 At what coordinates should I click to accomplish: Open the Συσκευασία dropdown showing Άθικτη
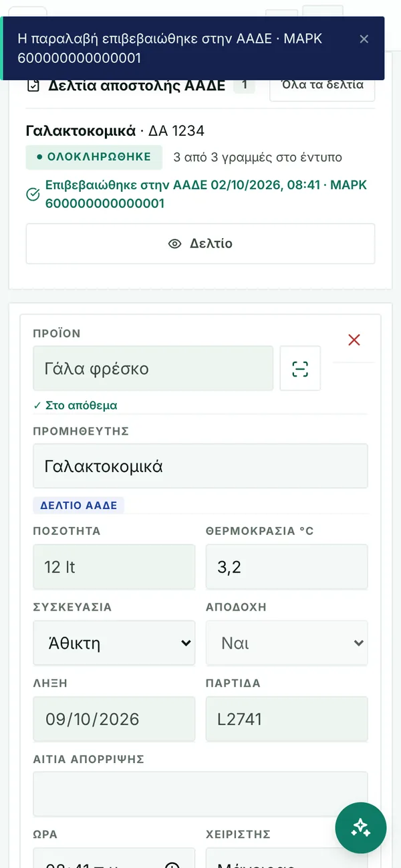point(114,643)
